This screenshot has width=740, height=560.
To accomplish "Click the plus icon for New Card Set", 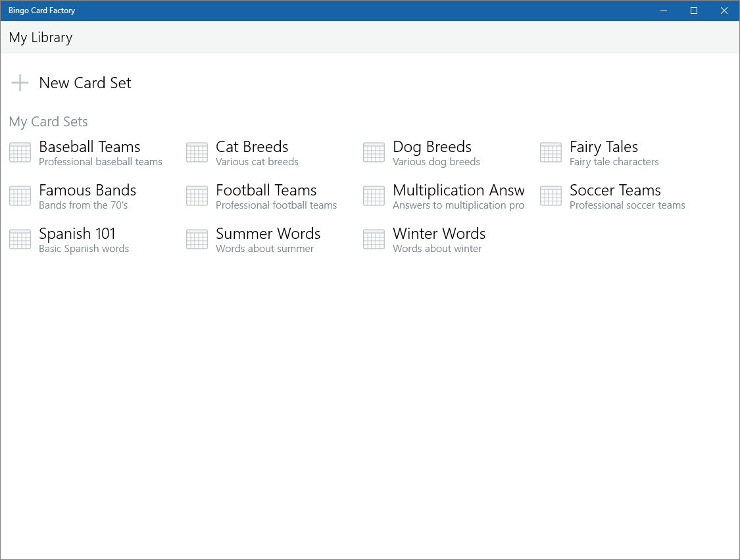I will click(20, 83).
